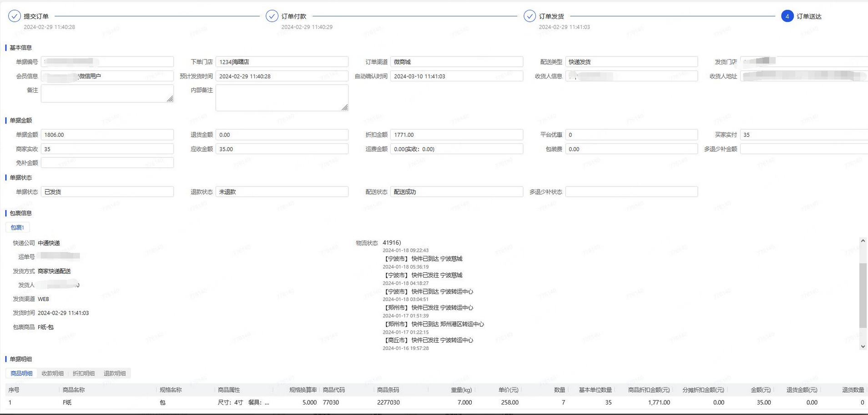Switch to the 收款明细 tab
This screenshot has width=868, height=415.
[53, 374]
